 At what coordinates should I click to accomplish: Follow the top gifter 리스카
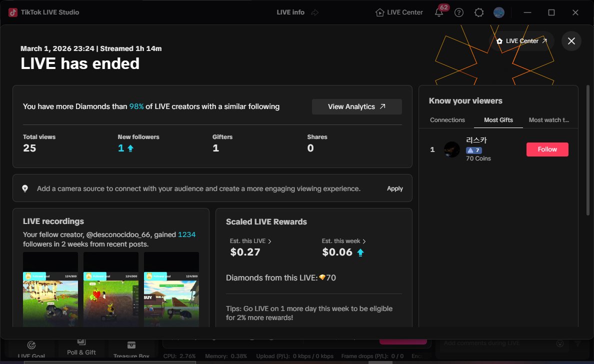[x=547, y=149]
